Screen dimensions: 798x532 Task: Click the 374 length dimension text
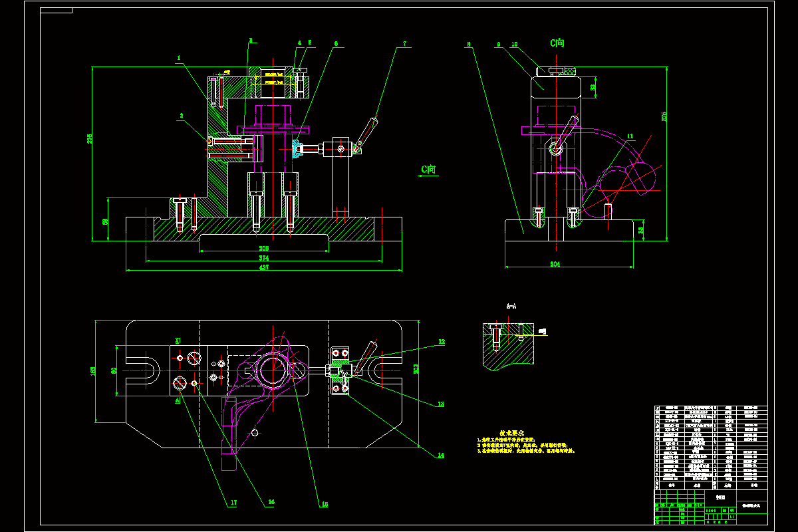tap(263, 258)
